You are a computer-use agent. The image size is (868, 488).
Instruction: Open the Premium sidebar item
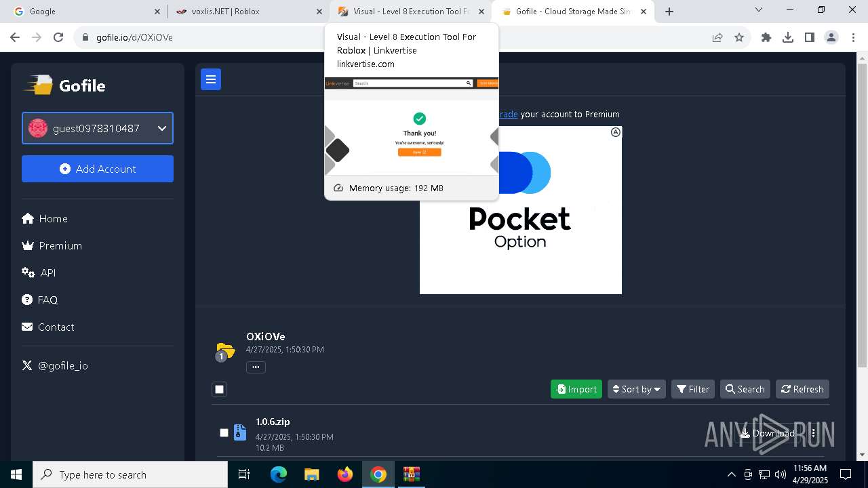(x=52, y=245)
